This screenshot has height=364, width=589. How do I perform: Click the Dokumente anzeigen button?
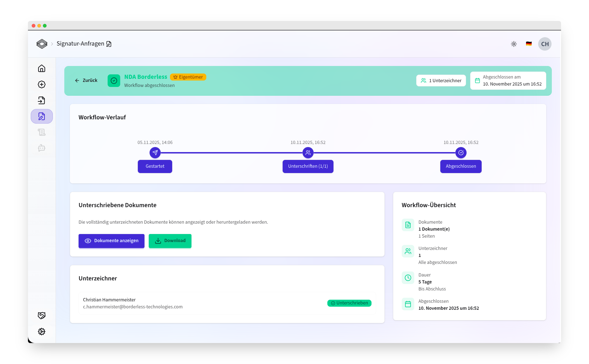pos(111,241)
